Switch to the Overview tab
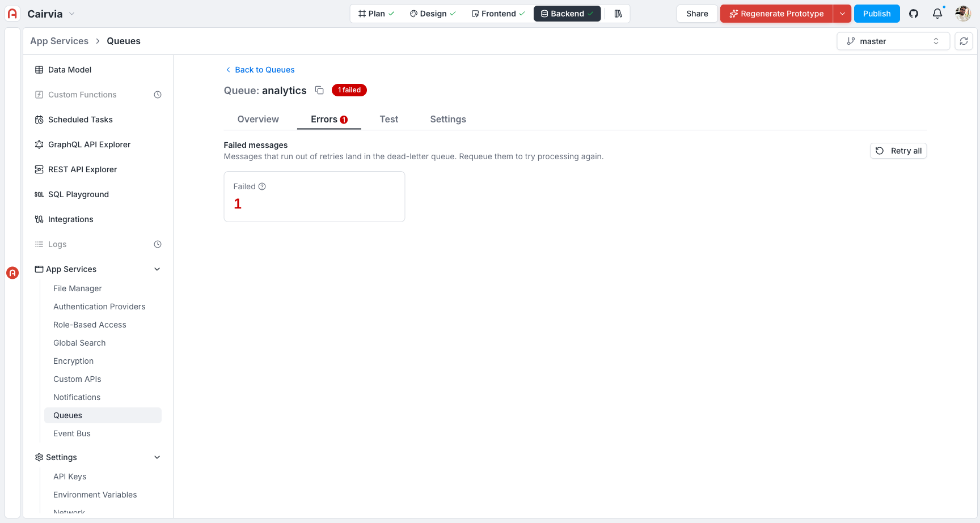Viewport: 980px width, 523px height. point(258,119)
